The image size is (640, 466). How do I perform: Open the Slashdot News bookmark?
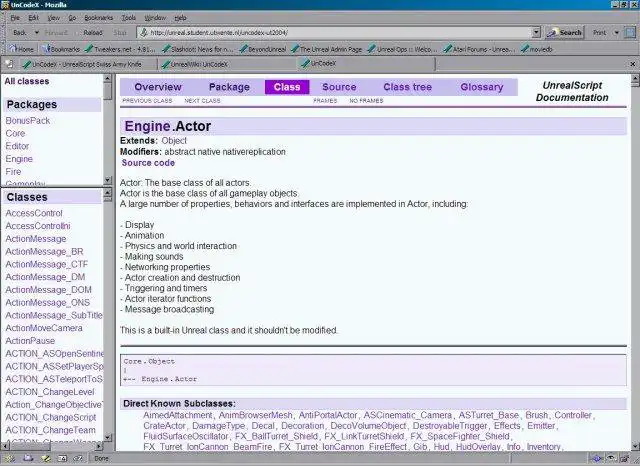point(197,49)
